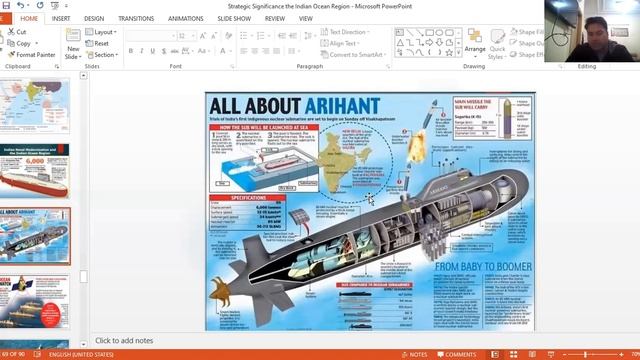The height and width of the screenshot is (360, 640).
Task: Justify the text
Action: tap(277, 51)
